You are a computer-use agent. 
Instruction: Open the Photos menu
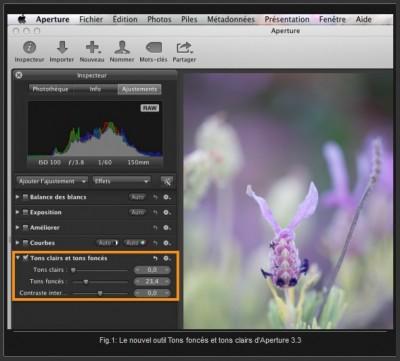click(159, 19)
